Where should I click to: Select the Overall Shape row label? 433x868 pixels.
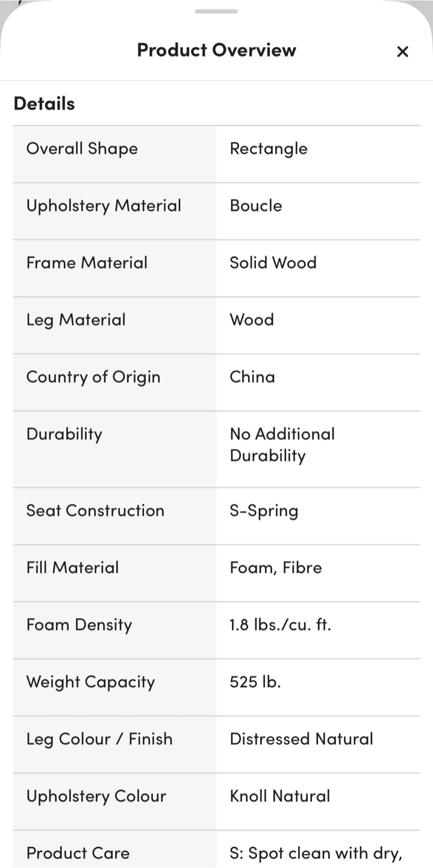pos(82,149)
